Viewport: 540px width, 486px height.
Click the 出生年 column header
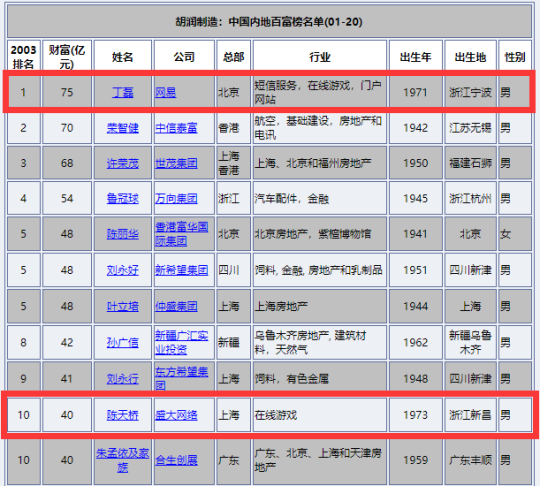(x=416, y=57)
